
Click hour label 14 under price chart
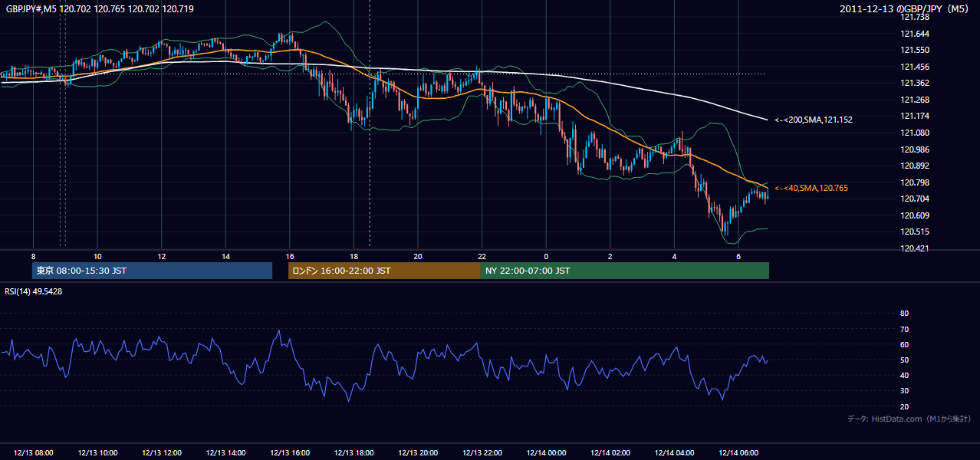225,256
